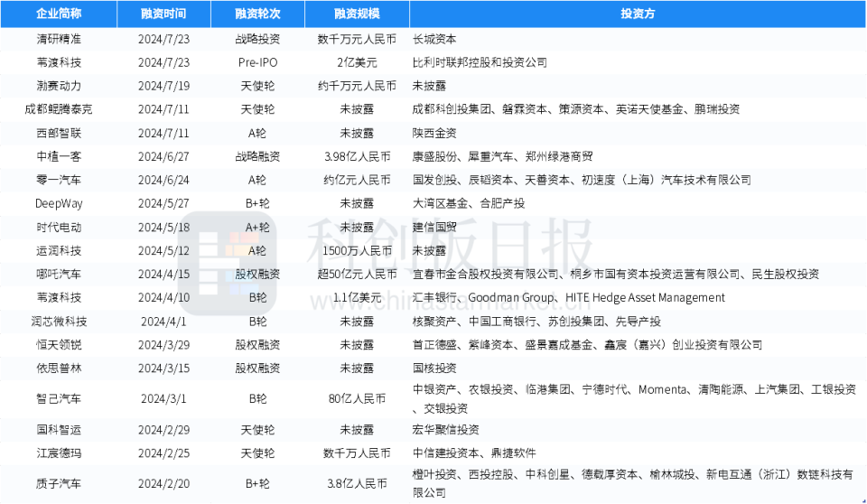Click the date 2024/7/19
Image resolution: width=867 pixels, height=504 pixels.
click(x=163, y=86)
